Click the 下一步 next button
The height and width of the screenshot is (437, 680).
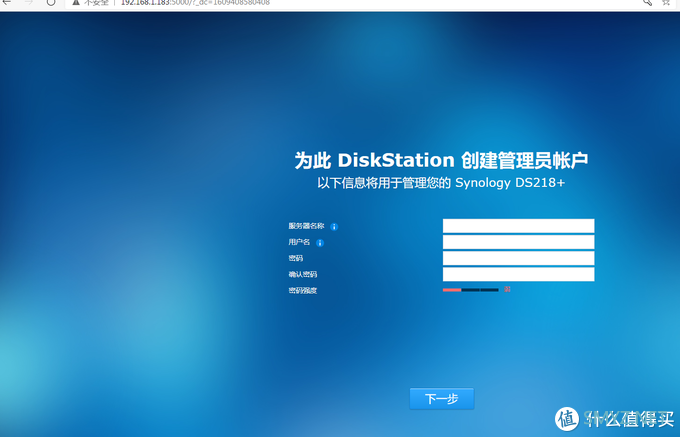441,398
